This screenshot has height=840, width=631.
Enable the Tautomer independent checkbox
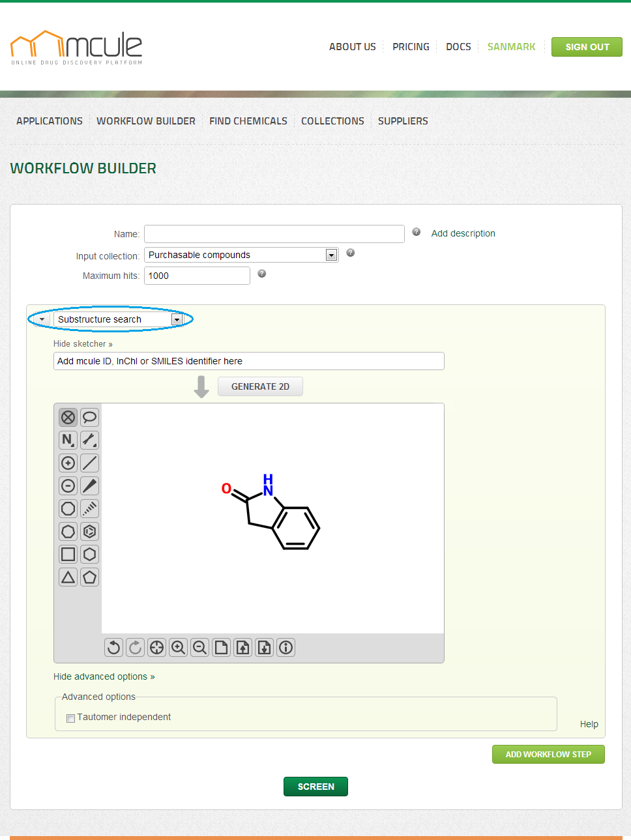coord(70,718)
